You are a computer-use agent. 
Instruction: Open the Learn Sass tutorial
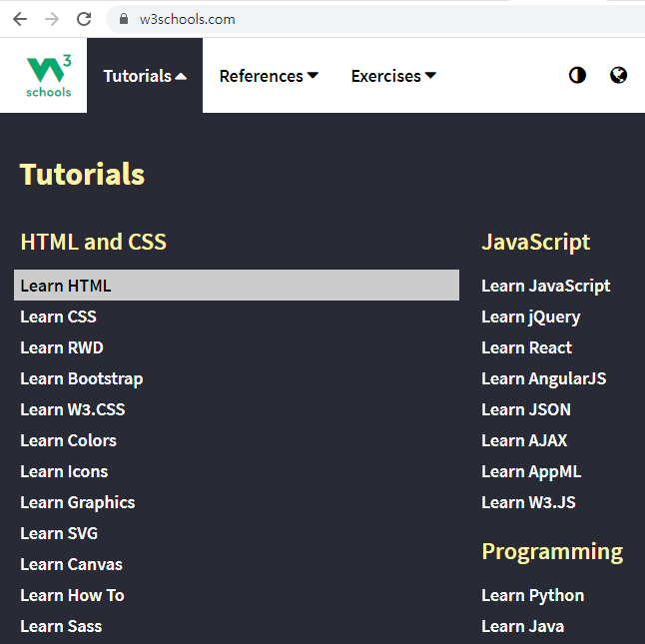(x=61, y=626)
